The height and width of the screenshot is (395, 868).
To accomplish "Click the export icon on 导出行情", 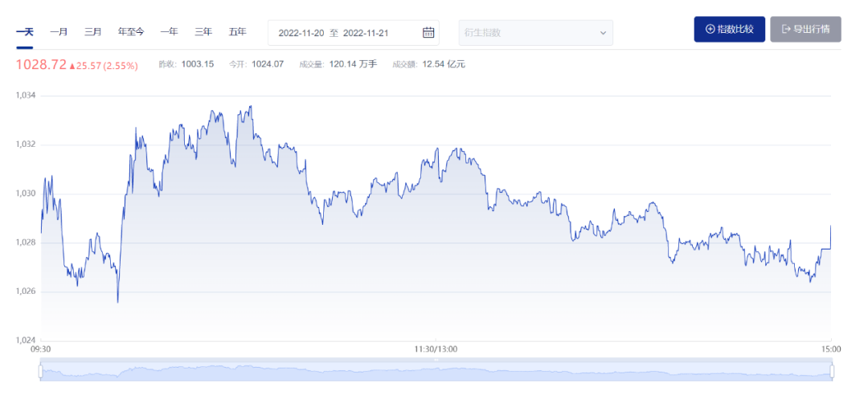I will pyautogui.click(x=786, y=29).
